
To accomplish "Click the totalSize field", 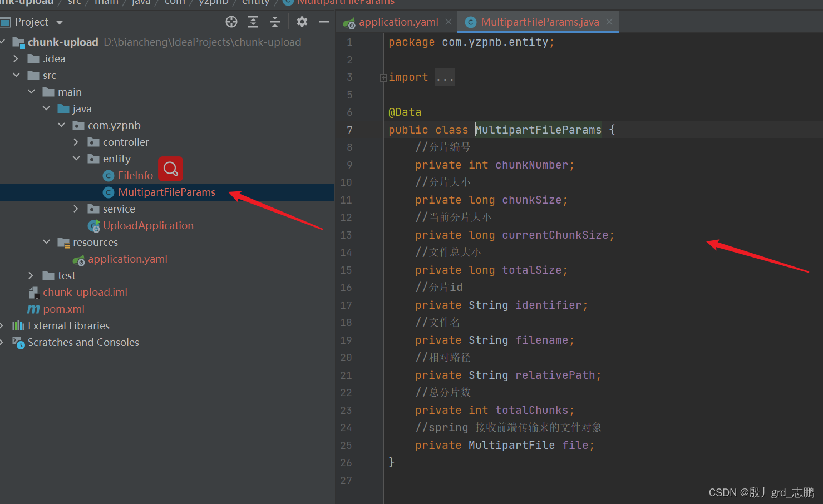I will (x=531, y=270).
